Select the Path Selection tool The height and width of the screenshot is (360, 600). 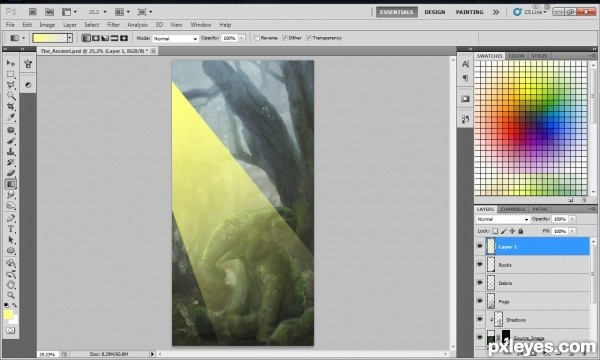(x=11, y=240)
